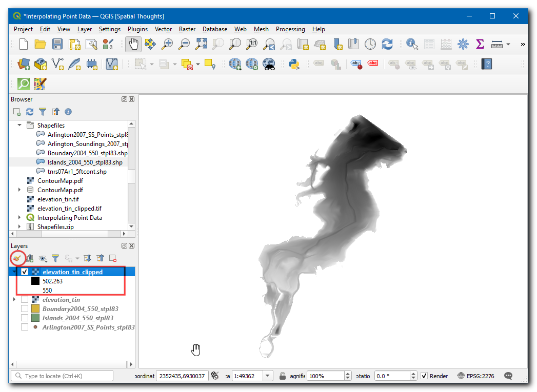Click the Statistical Summary sigma icon
Image resolution: width=537 pixels, height=392 pixels.
[480, 45]
